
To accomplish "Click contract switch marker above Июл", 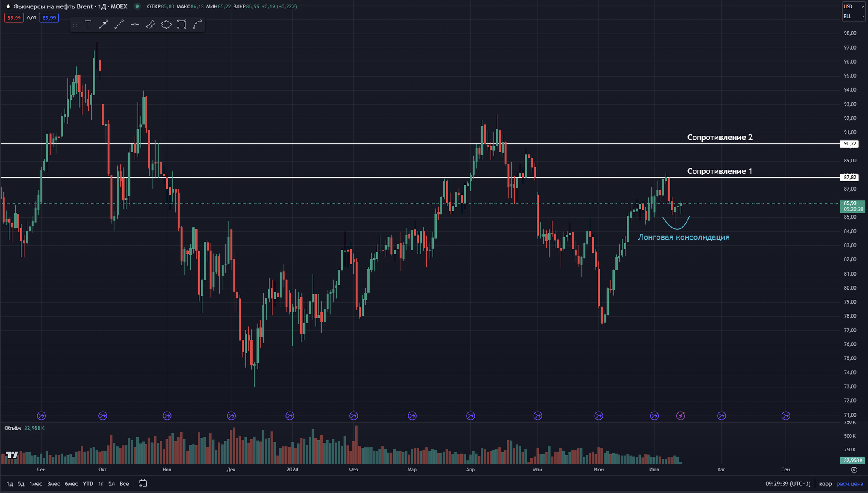I will point(654,416).
